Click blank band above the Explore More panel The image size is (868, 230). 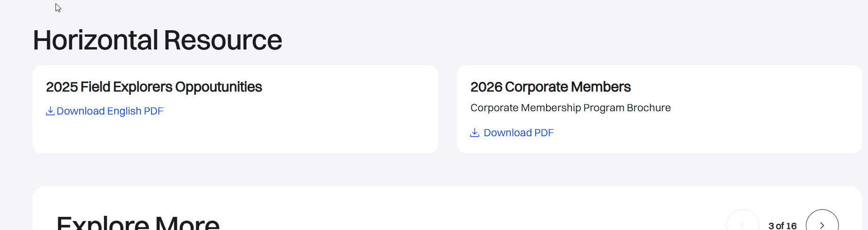click(x=424, y=169)
